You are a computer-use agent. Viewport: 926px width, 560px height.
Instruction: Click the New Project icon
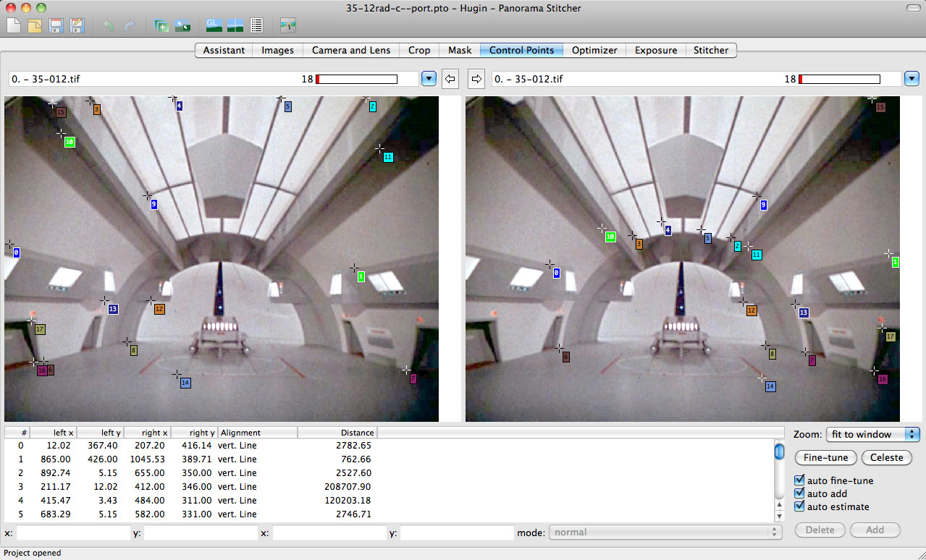click(x=14, y=26)
